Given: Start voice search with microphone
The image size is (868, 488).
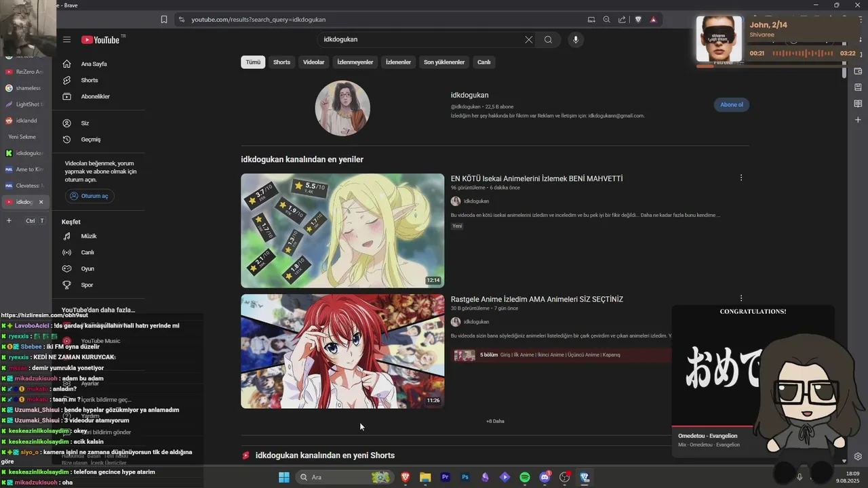Looking at the screenshot, I should point(576,39).
